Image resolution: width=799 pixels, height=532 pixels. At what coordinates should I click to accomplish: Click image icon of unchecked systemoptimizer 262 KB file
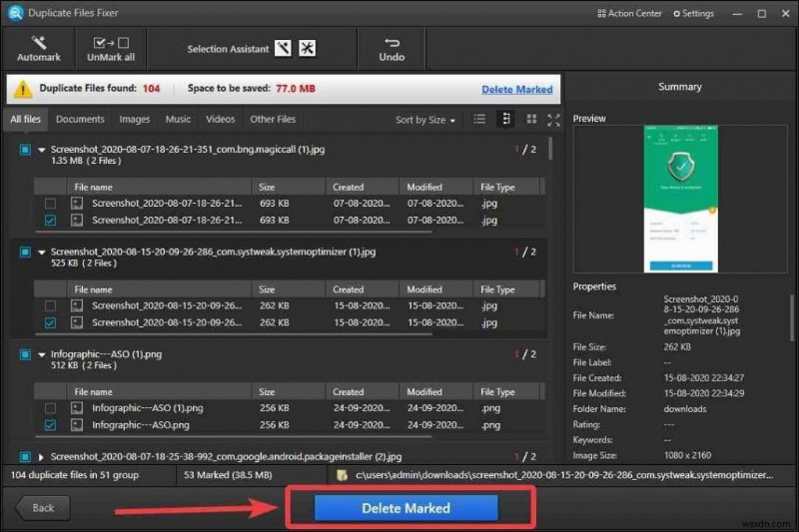point(77,305)
